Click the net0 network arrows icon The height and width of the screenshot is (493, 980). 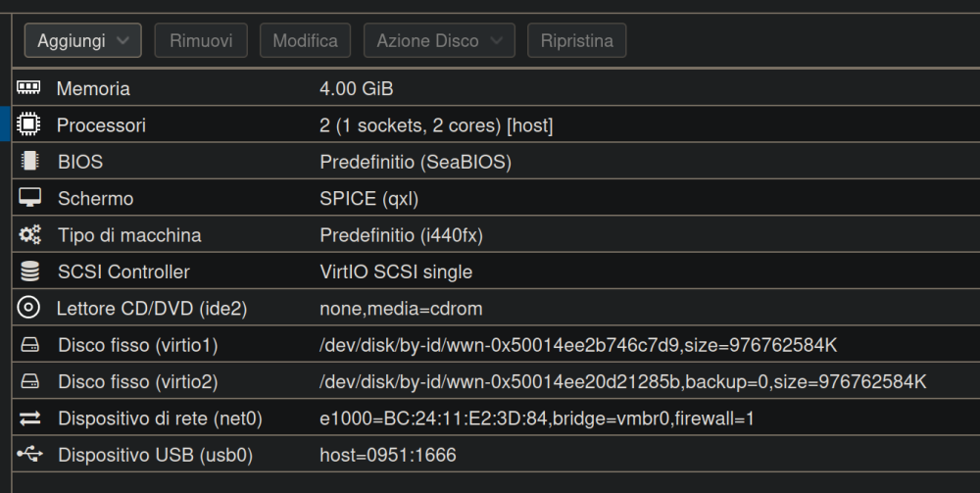coord(30,418)
